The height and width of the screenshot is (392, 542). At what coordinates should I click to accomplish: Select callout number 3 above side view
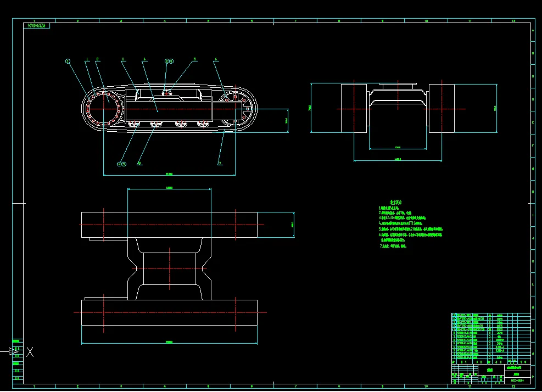tap(123, 59)
